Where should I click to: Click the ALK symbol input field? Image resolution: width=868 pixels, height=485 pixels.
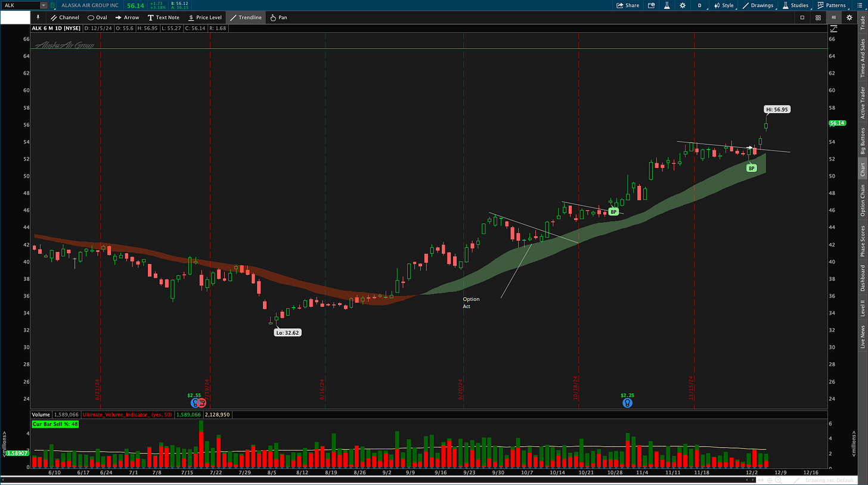click(x=21, y=5)
